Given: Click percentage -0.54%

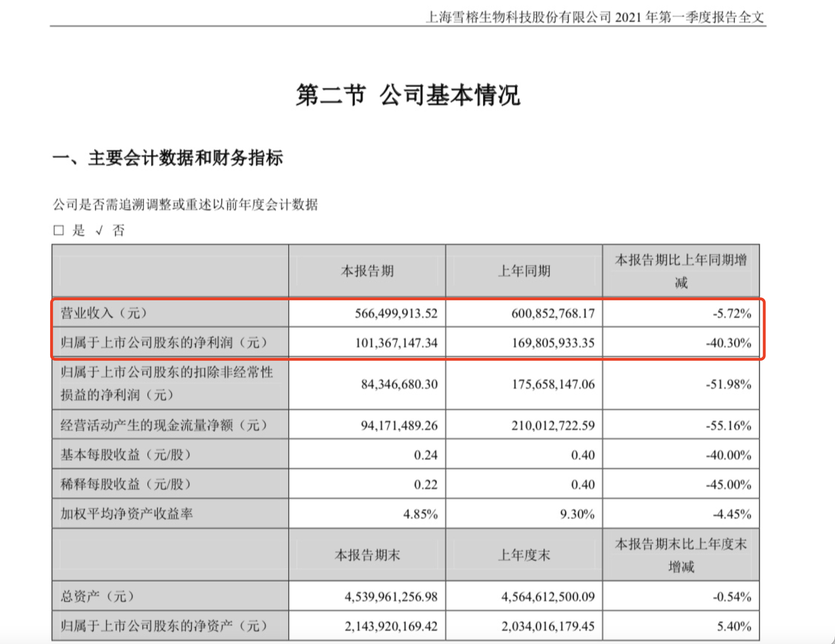Looking at the screenshot, I should 732,596.
